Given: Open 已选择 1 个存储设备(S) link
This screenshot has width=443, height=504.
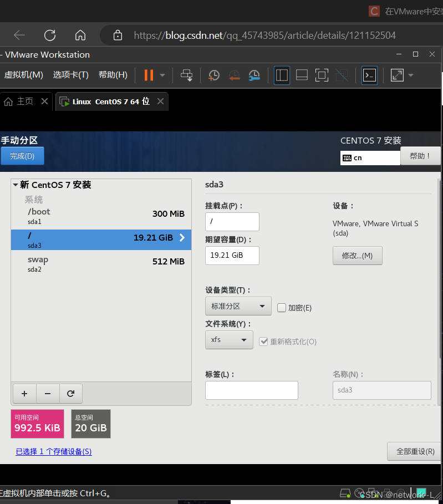Looking at the screenshot, I should point(54,451).
